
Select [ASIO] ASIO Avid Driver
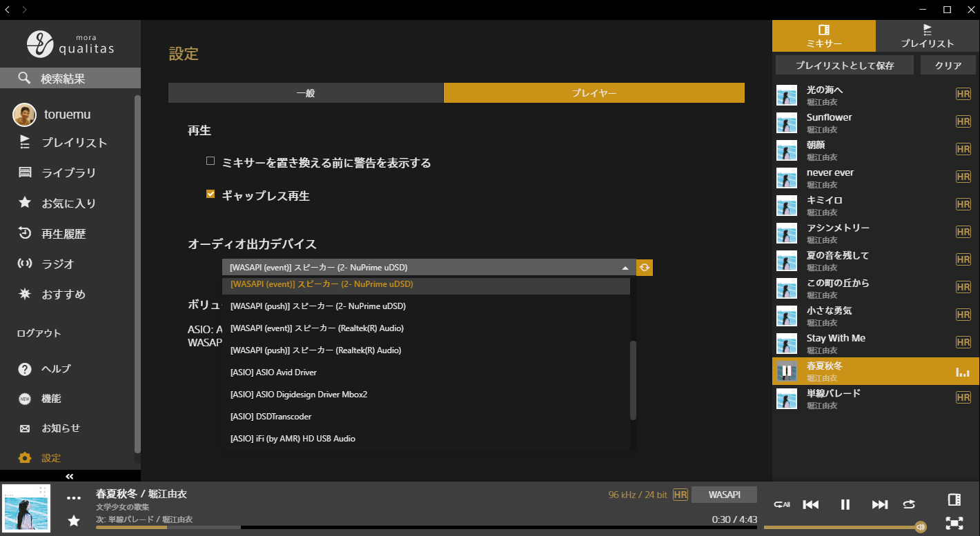click(426, 373)
